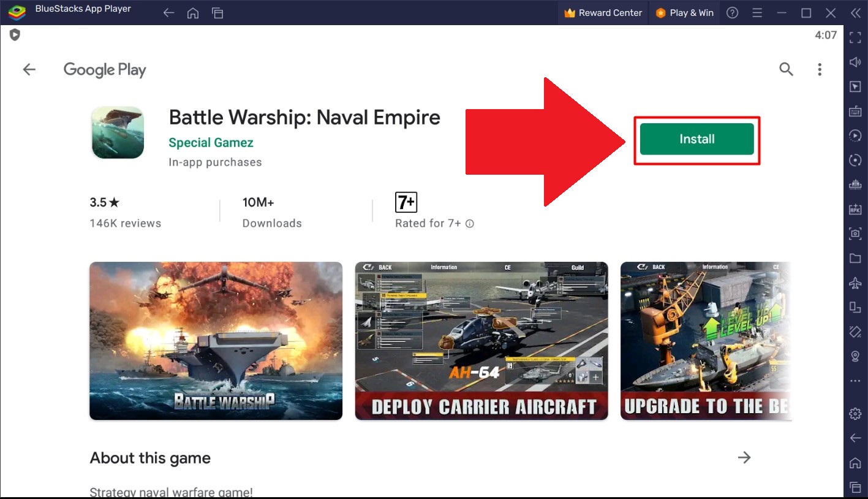Go back with the Google Play arrow
Viewport: 868px width, 499px height.
[x=29, y=70]
